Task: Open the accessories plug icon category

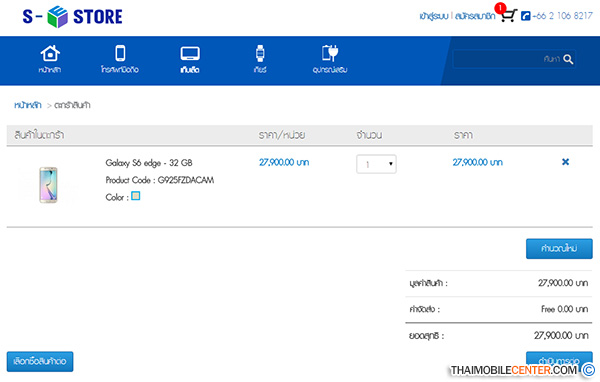Action: point(330,53)
